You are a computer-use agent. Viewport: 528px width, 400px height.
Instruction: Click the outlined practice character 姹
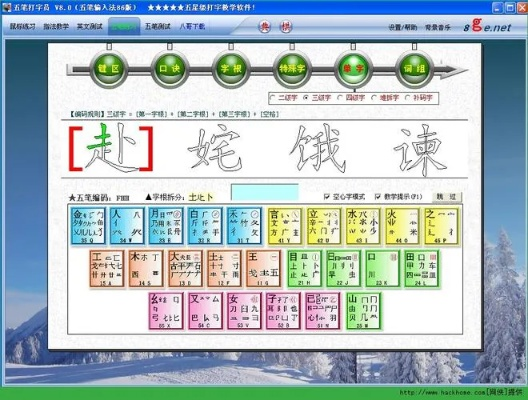coord(215,147)
